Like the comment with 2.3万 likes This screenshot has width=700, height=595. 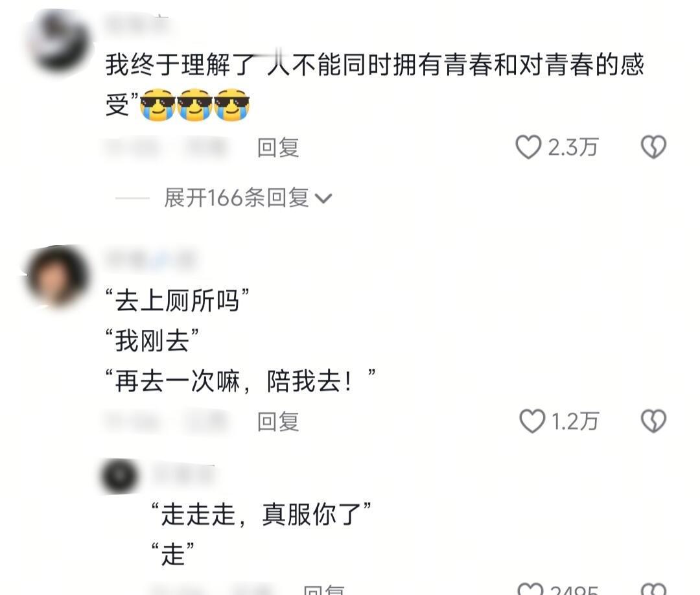529,147
